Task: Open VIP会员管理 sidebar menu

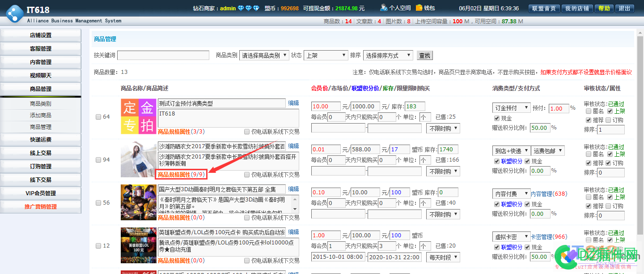Action: pos(41,193)
